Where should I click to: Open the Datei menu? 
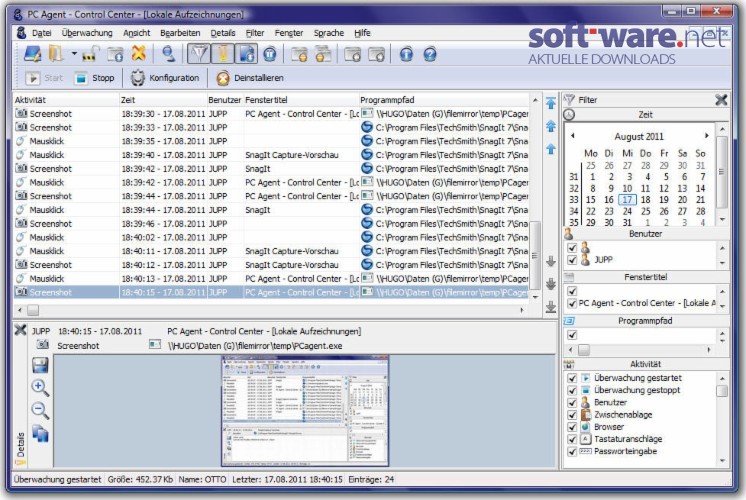tap(41, 33)
